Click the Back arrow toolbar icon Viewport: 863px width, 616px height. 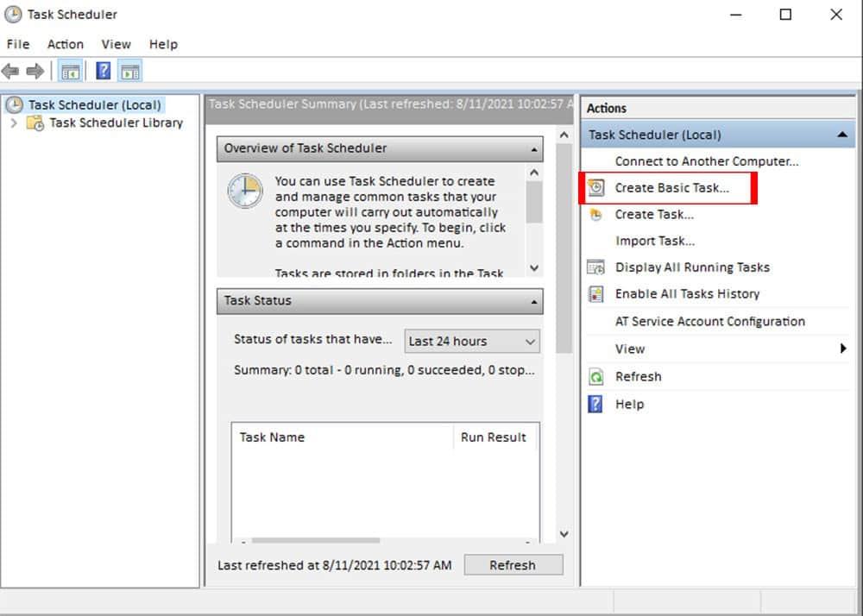pyautogui.click(x=10, y=71)
